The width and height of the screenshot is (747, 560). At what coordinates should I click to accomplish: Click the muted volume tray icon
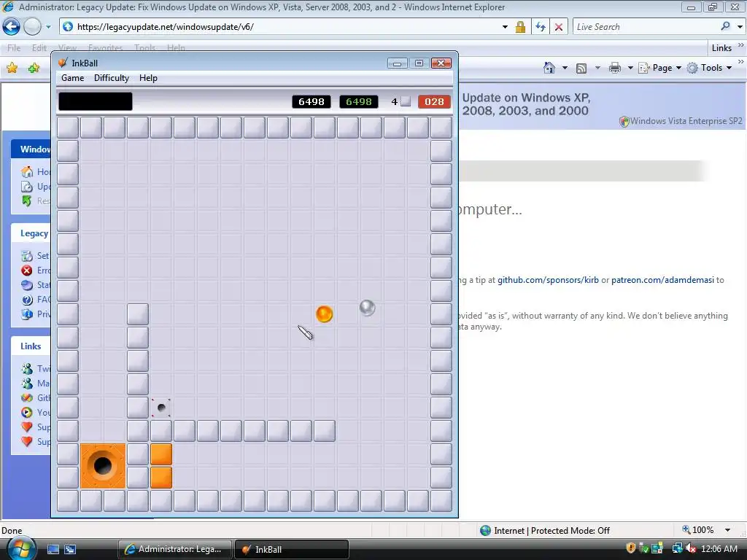pos(691,548)
